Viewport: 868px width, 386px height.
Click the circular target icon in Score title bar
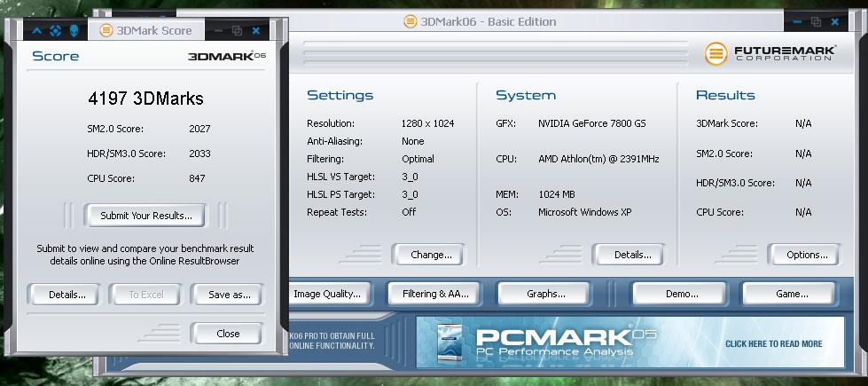(x=55, y=31)
